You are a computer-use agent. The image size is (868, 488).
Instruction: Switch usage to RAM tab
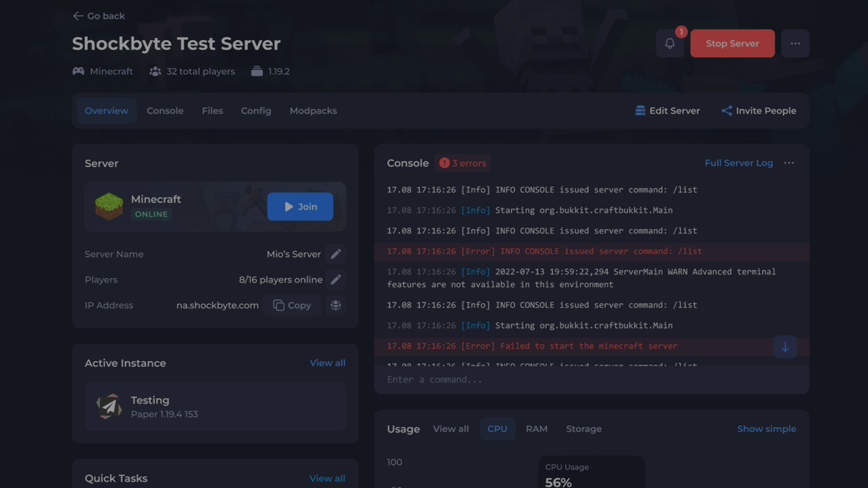point(537,429)
